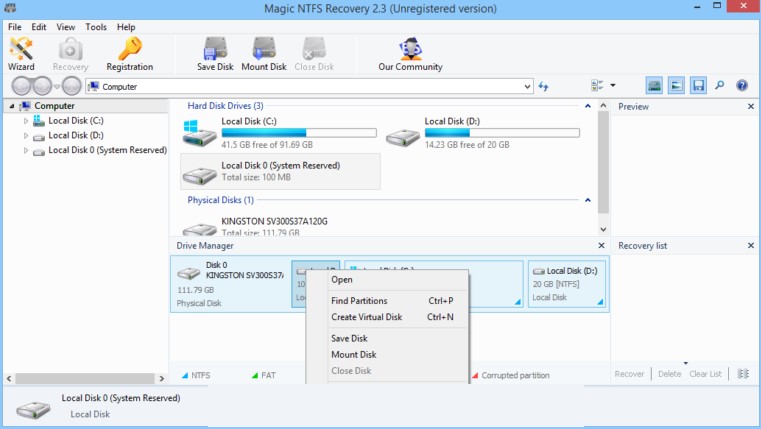This screenshot has width=761, height=429.
Task: Expand Local Disk (C:) in the tree
Action: (x=26, y=121)
